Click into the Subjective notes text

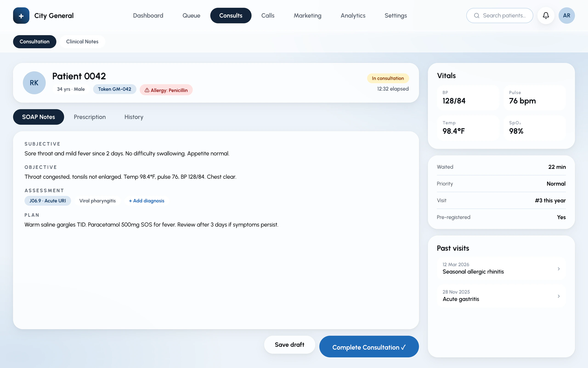point(127,154)
